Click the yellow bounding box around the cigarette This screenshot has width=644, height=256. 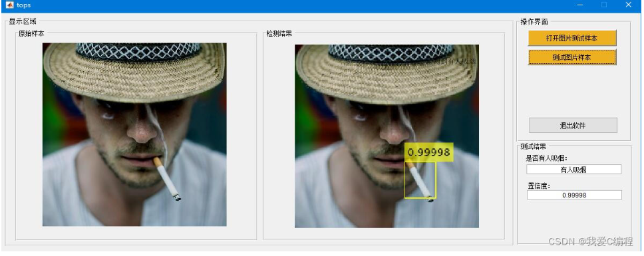coord(420,180)
